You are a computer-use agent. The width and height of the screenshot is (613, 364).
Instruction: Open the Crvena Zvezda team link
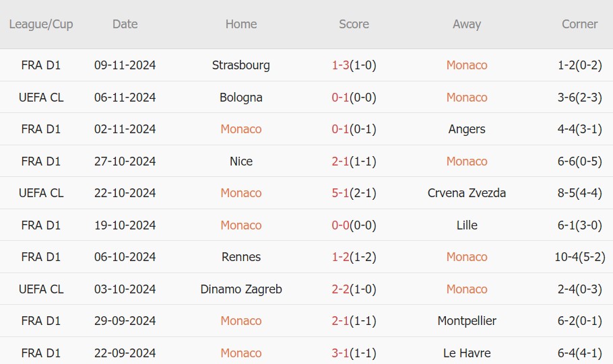click(x=467, y=193)
